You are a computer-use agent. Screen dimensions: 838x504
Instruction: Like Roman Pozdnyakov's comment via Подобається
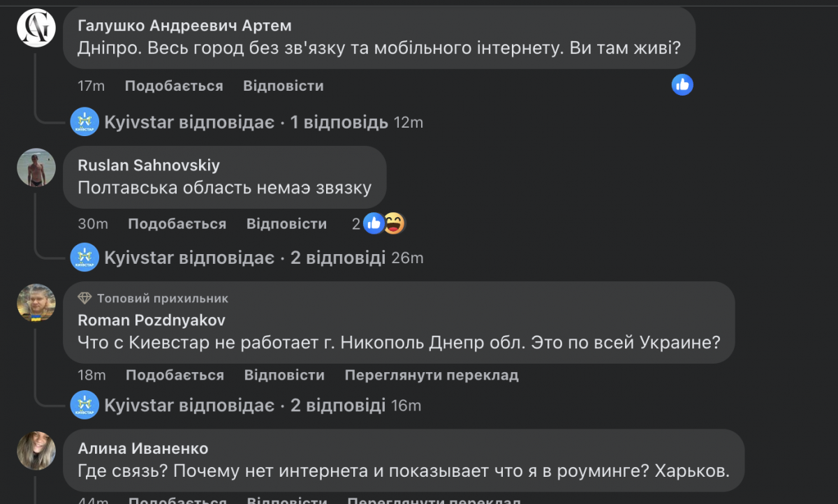click(x=175, y=375)
